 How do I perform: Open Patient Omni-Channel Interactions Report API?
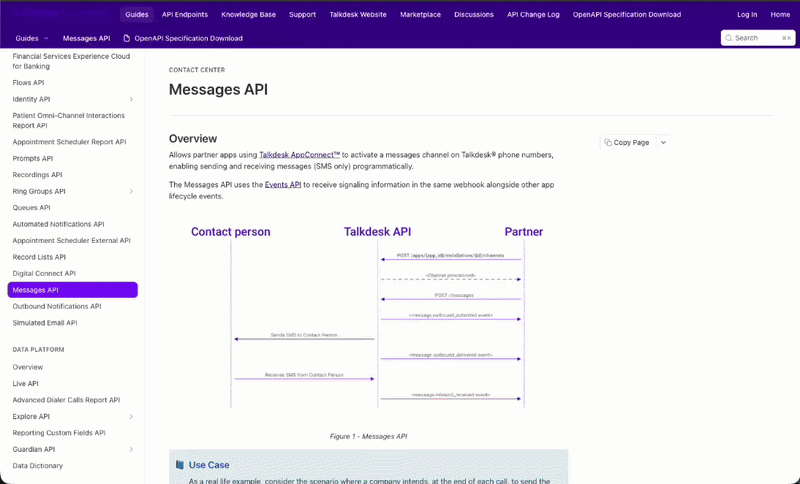(x=69, y=120)
